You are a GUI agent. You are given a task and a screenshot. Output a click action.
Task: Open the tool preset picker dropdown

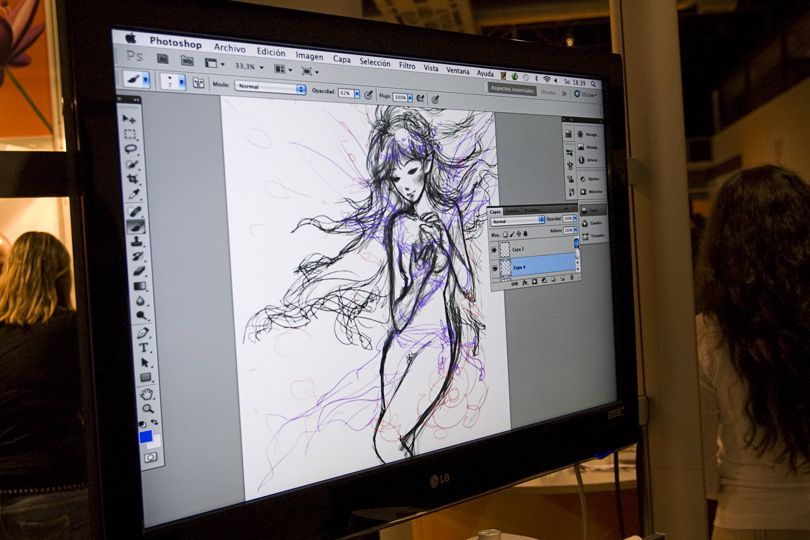[146, 80]
